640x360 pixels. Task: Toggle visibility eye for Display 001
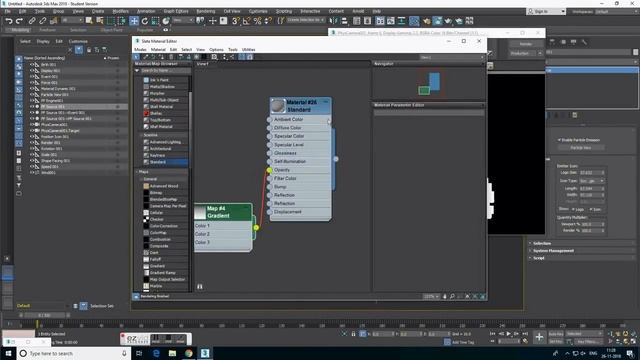[x=31, y=71]
